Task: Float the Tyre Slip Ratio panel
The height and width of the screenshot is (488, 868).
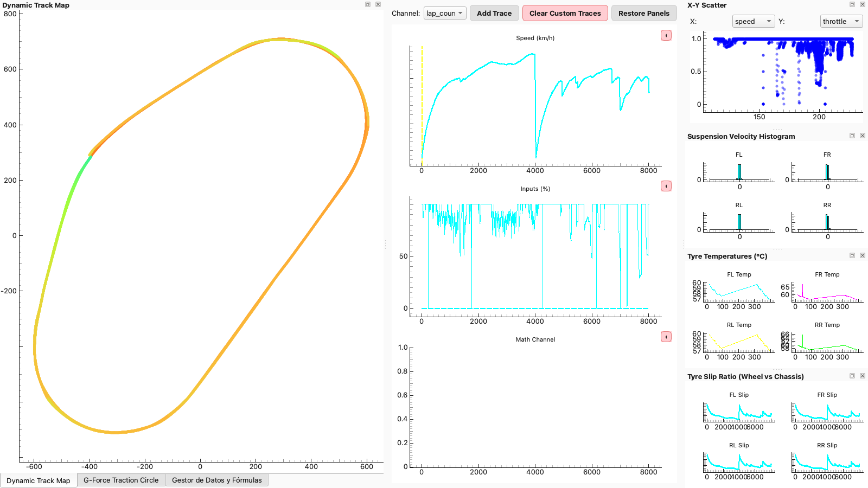Action: pyautogui.click(x=852, y=376)
